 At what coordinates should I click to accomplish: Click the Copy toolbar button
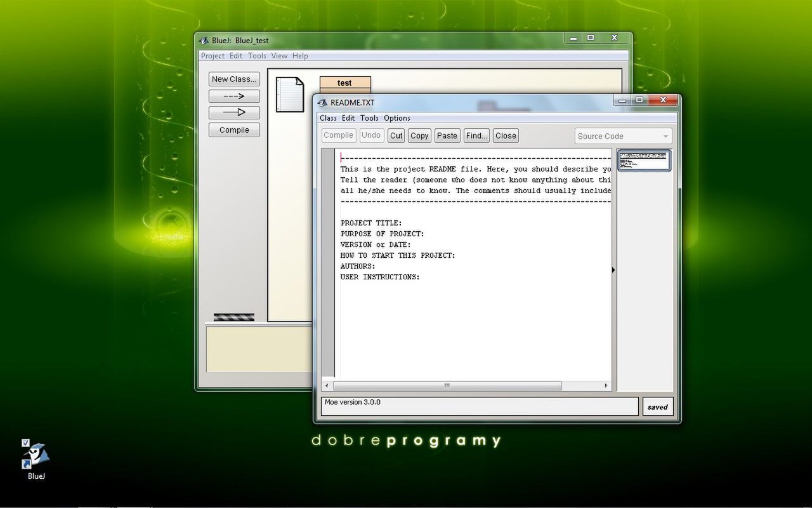coord(419,135)
